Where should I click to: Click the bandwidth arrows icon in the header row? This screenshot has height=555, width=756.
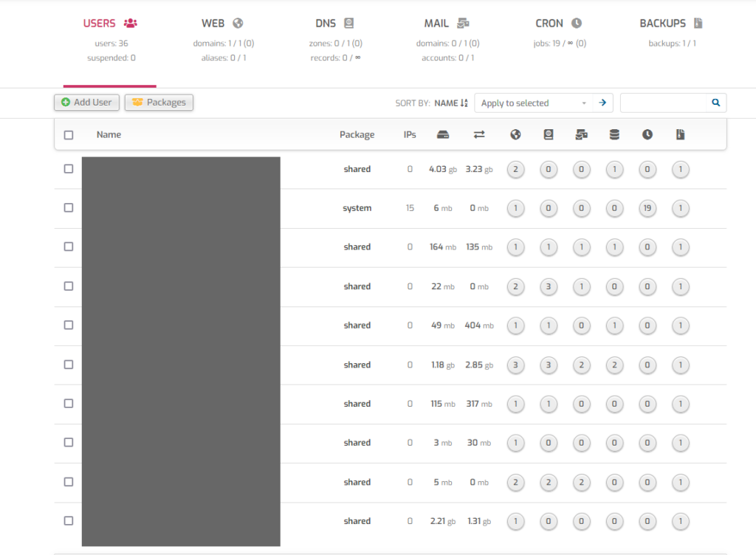point(479,134)
